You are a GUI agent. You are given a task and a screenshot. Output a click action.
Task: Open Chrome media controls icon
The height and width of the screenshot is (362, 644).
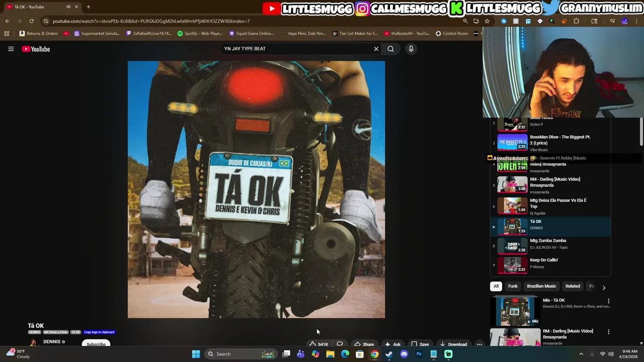(612, 21)
